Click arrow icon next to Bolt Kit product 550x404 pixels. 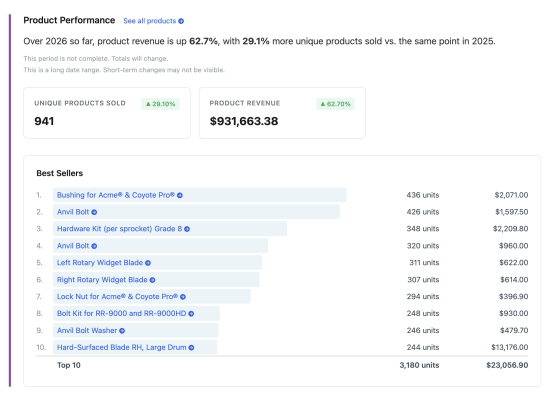click(191, 314)
